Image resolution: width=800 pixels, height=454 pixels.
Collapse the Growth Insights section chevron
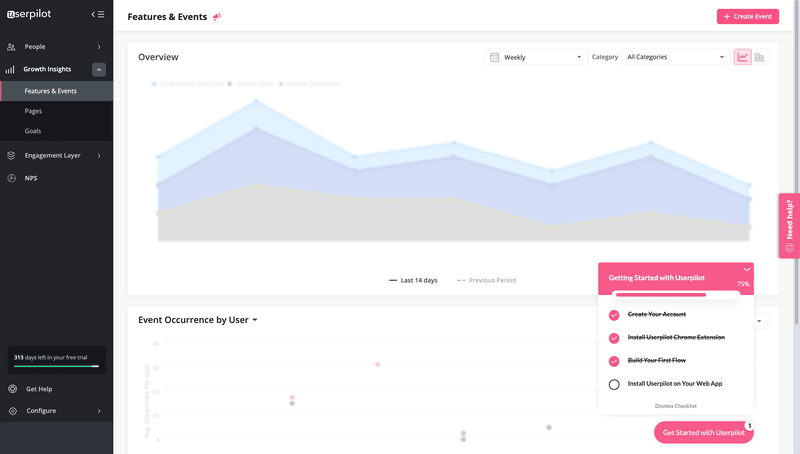coord(99,69)
